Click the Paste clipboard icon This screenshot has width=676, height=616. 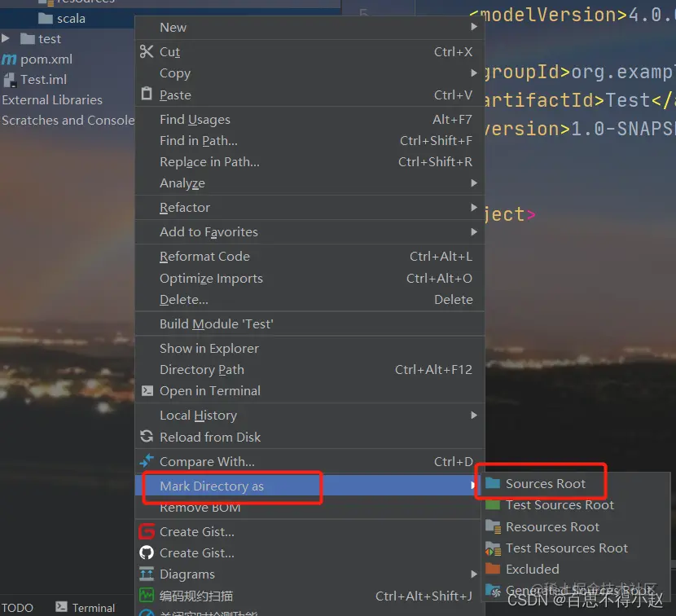point(147,93)
